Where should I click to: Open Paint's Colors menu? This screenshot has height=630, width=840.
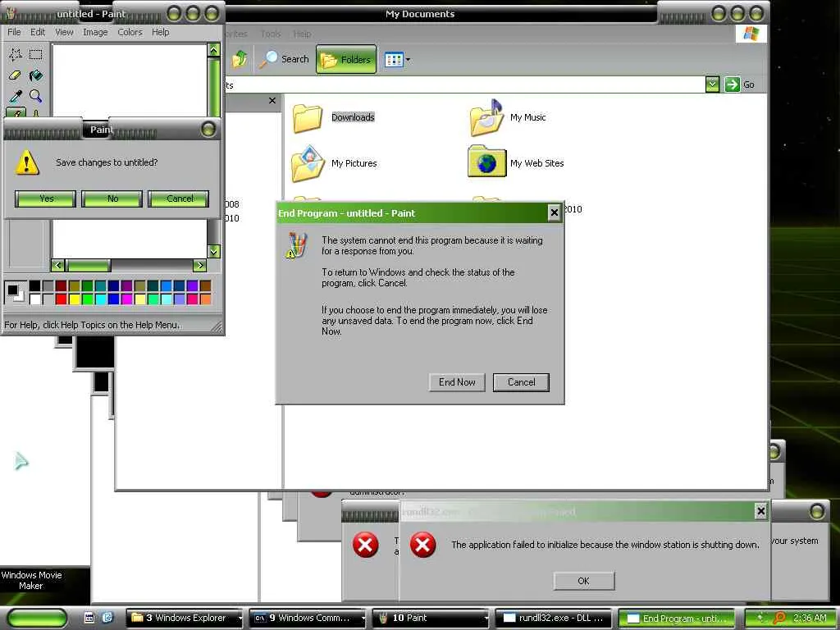tap(130, 32)
